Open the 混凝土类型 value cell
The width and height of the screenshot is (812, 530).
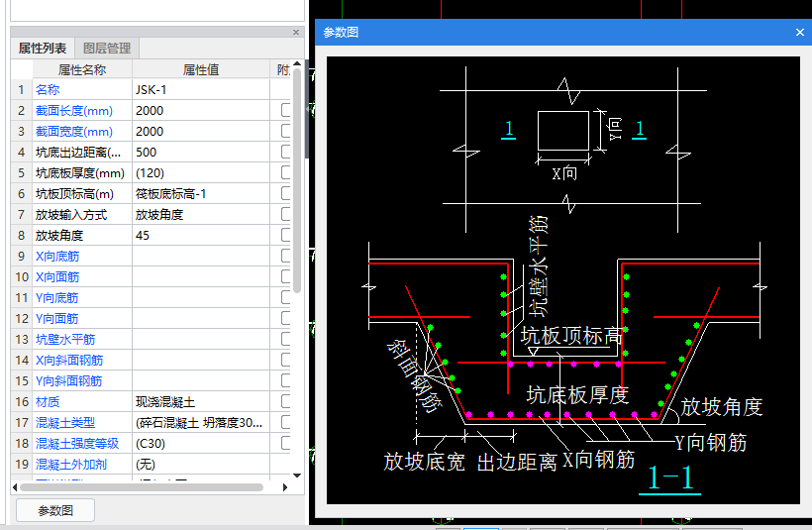click(x=201, y=422)
